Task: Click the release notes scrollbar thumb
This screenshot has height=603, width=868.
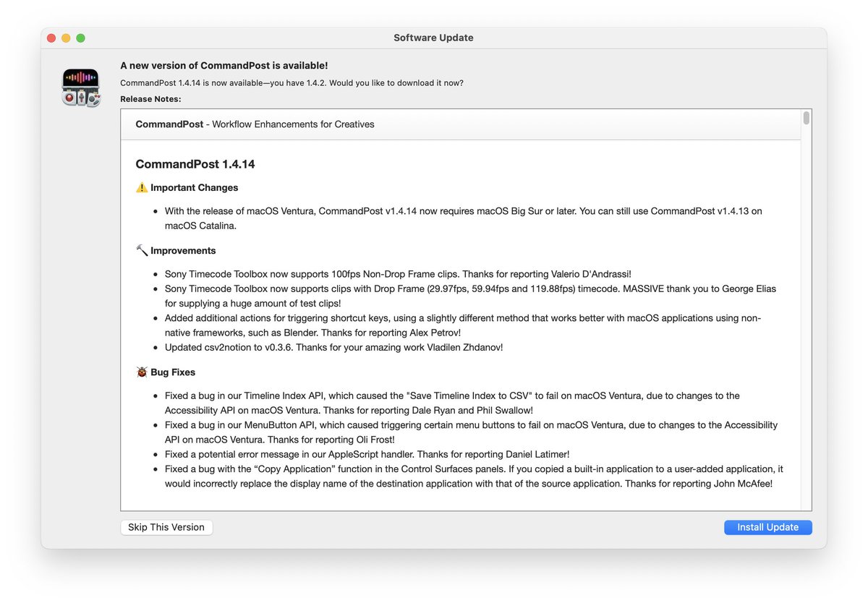Action: (x=806, y=118)
